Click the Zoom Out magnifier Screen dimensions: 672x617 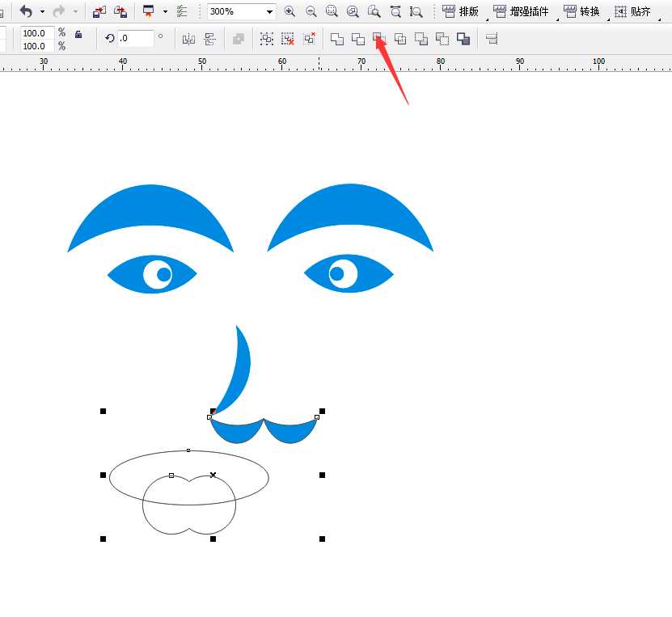tap(311, 11)
